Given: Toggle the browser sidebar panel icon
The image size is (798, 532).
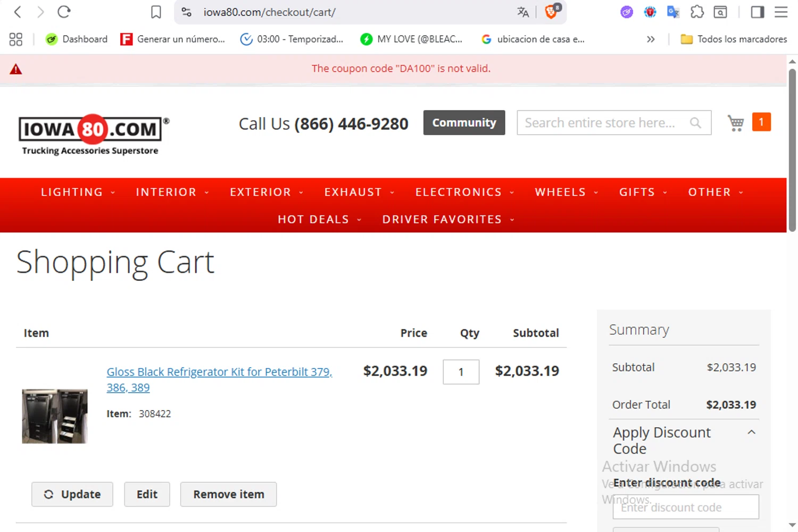Looking at the screenshot, I should pyautogui.click(x=758, y=12).
